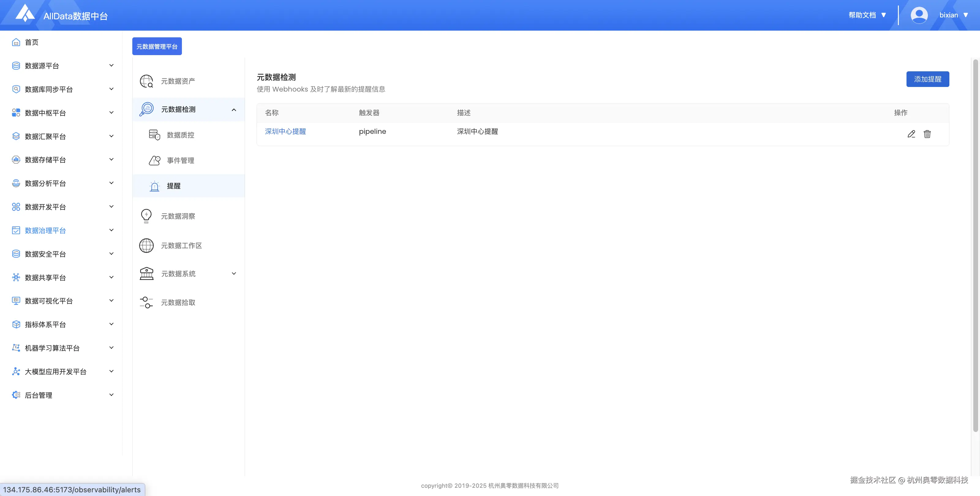The image size is (980, 496).
Task: Open the 深圳中心提醒 alert link
Action: (x=285, y=131)
